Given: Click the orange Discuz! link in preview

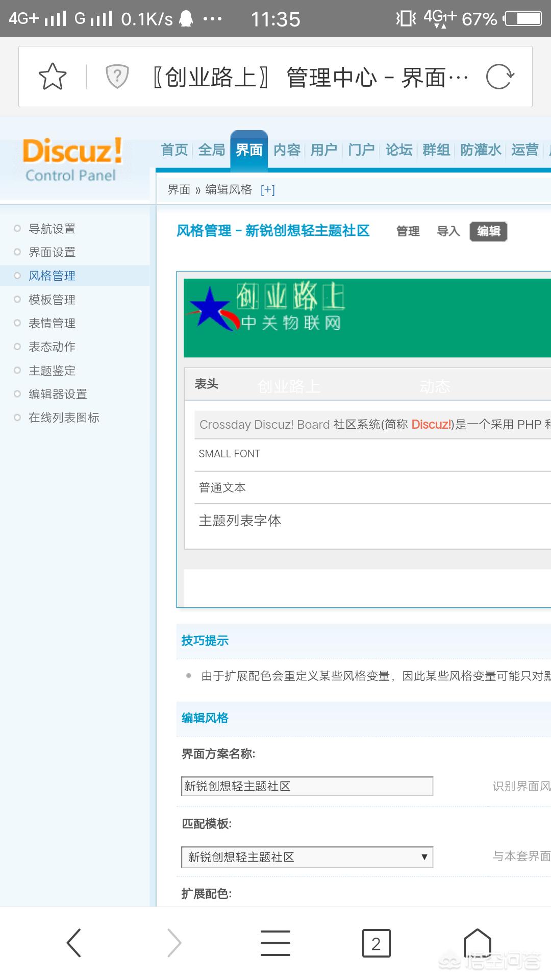Looking at the screenshot, I should tap(431, 425).
